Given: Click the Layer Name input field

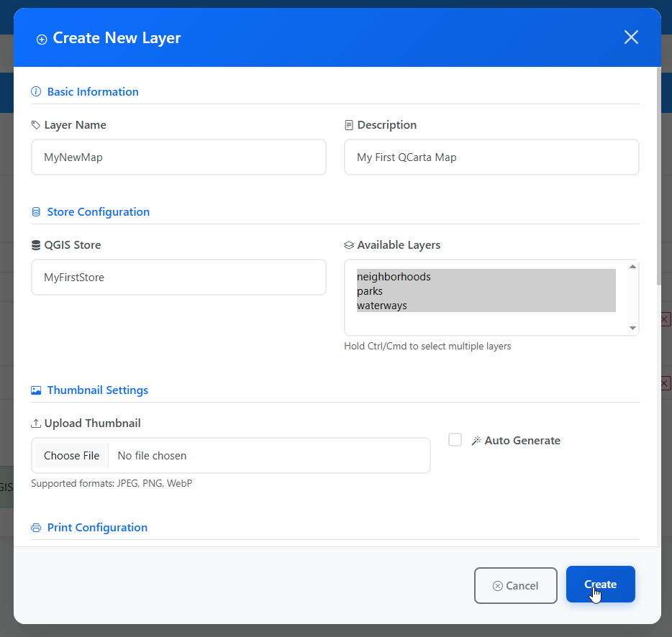Looking at the screenshot, I should tap(178, 157).
